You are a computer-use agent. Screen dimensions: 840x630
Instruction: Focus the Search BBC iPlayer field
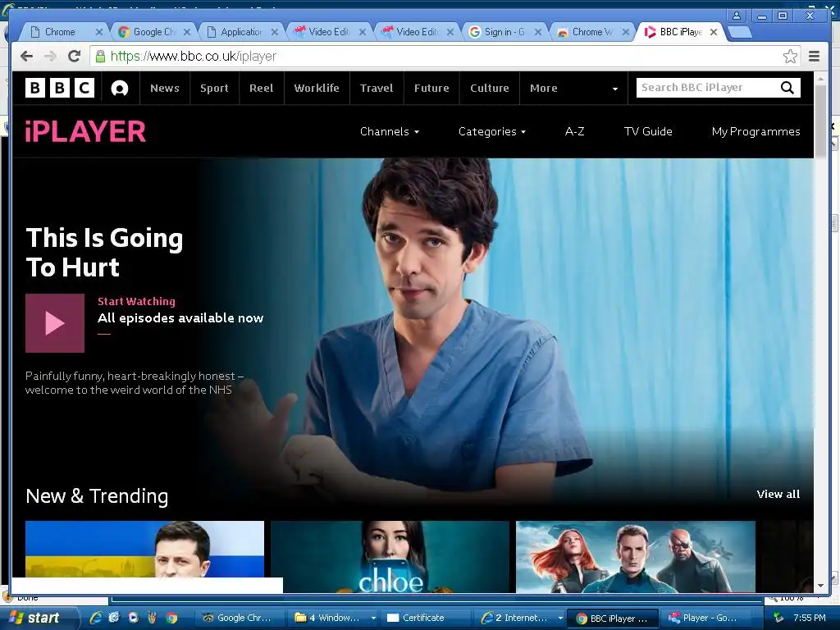[707, 87]
